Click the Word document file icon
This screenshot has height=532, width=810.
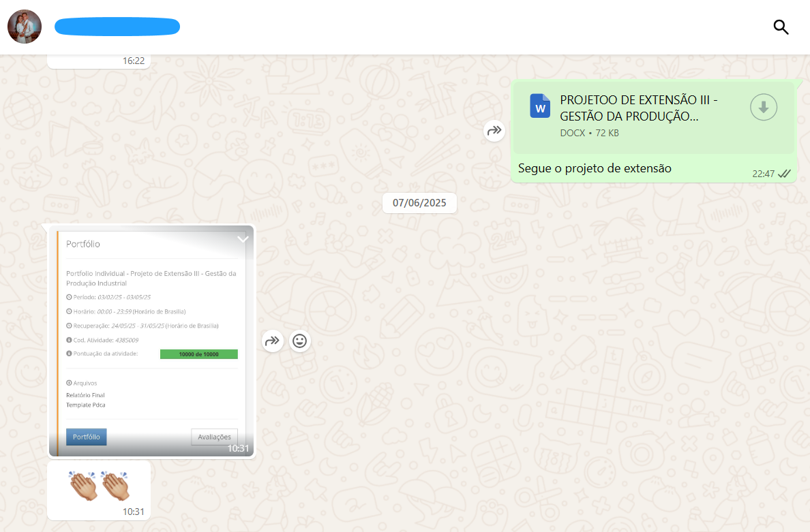coord(540,107)
